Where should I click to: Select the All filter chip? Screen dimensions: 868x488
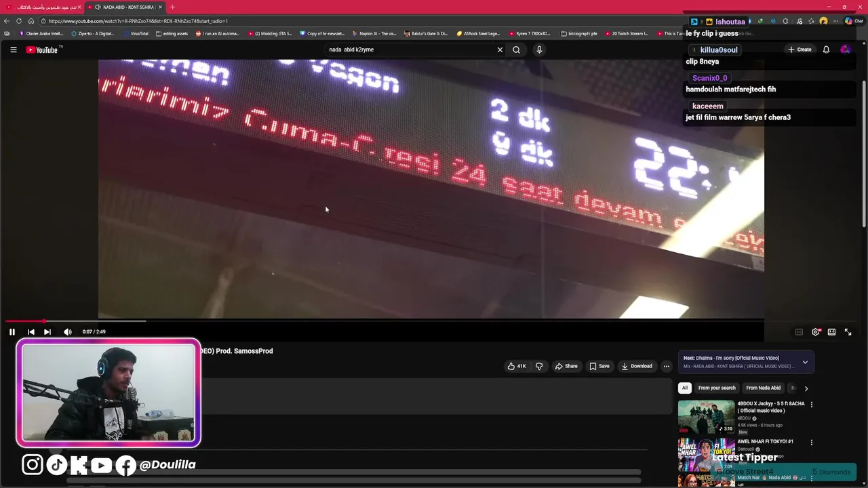coord(685,388)
